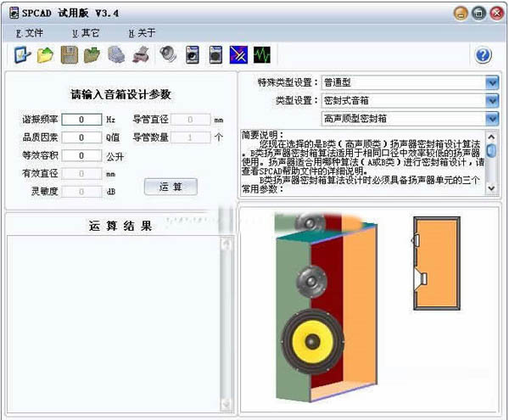Image resolution: width=509 pixels, height=420 pixels.
Task: Click the print preview icon beside the printer
Action: [118, 55]
